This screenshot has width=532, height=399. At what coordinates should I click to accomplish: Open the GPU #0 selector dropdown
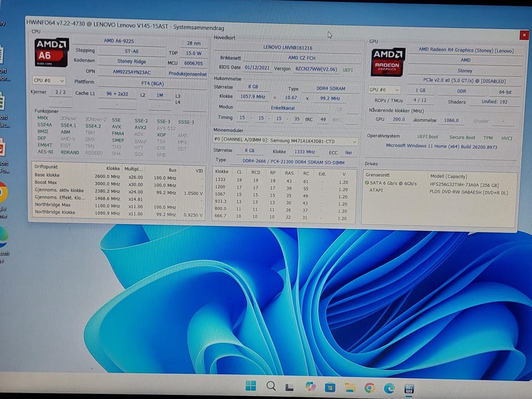point(385,90)
